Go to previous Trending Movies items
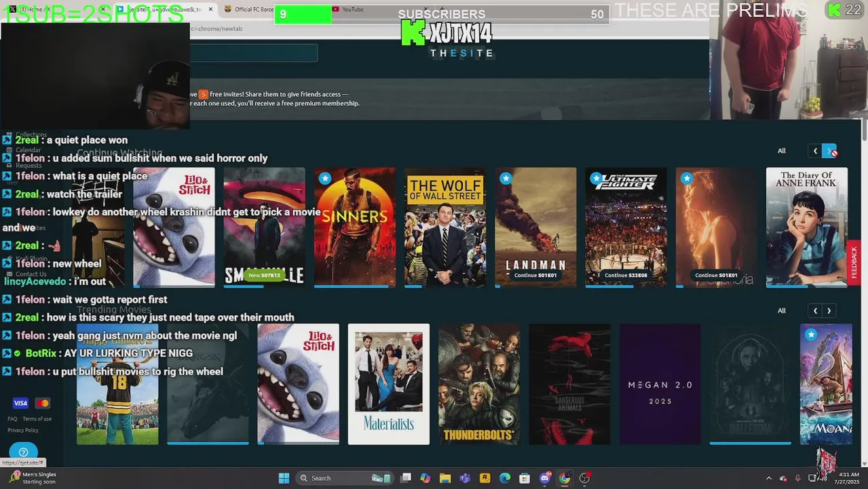This screenshot has height=489, width=868. point(815,310)
